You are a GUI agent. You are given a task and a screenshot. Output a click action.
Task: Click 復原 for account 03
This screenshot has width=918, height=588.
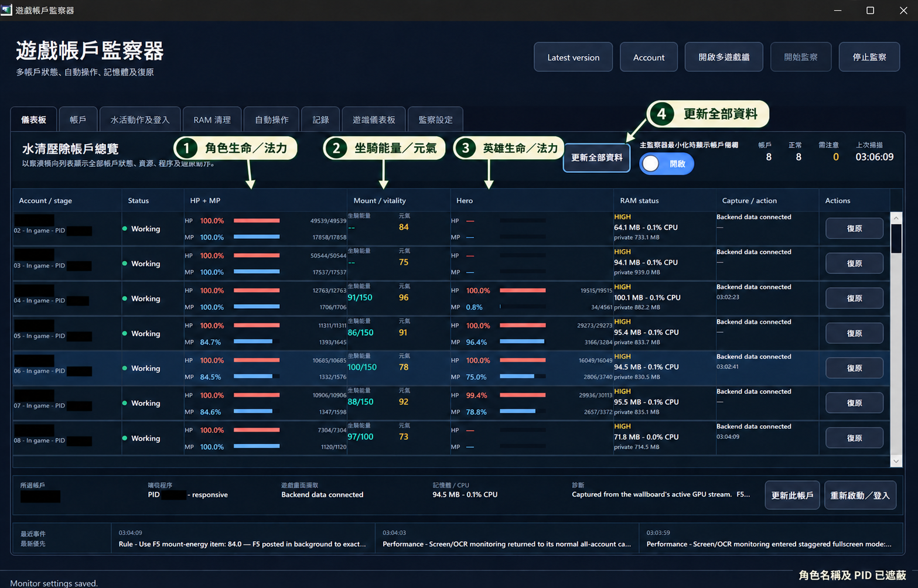(854, 264)
